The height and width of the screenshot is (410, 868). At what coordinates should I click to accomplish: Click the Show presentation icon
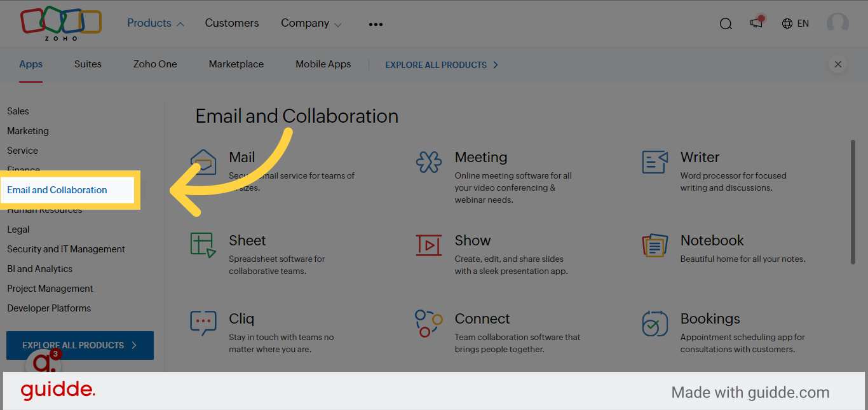429,245
